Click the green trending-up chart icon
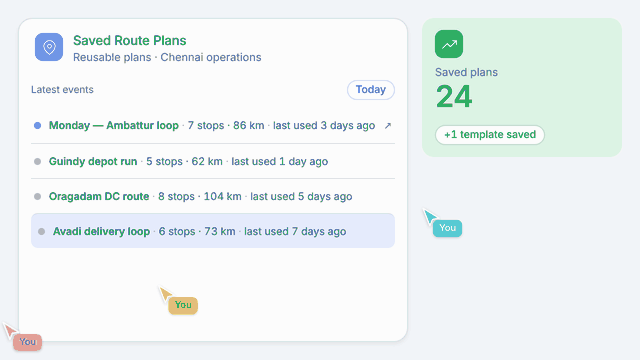 (449, 44)
